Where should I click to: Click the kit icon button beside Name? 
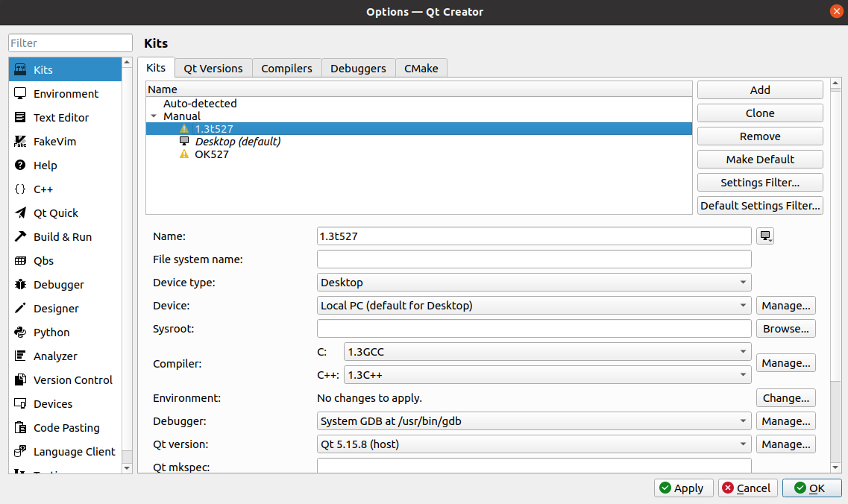point(764,236)
